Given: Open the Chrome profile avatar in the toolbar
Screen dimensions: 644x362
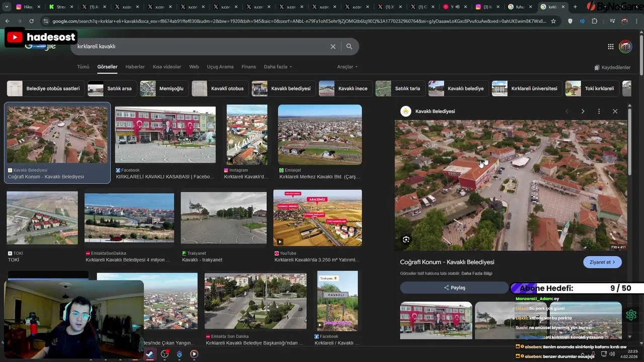Looking at the screenshot, I should [624, 21].
